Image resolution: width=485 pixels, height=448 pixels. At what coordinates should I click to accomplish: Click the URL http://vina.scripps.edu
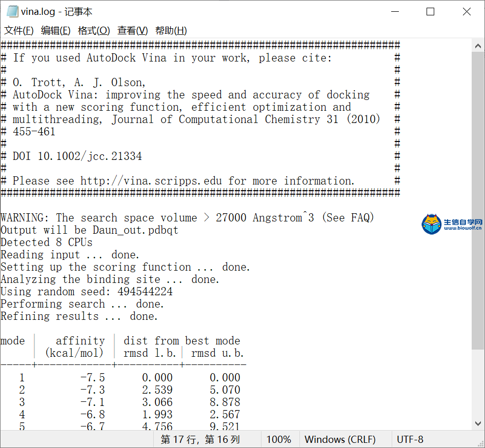click(x=151, y=181)
